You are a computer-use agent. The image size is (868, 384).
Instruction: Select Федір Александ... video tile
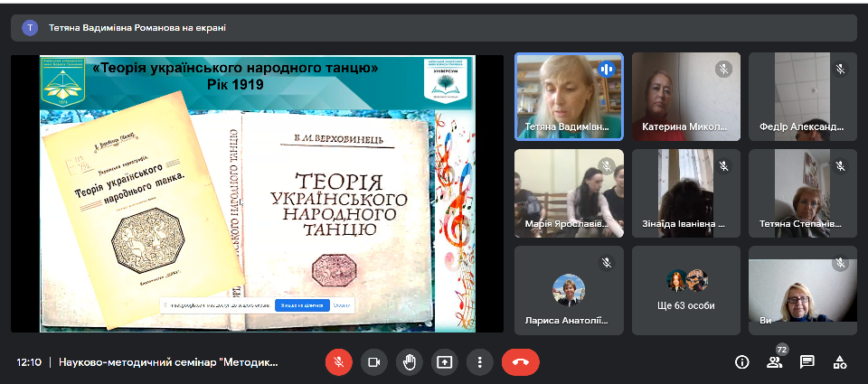coord(803,97)
